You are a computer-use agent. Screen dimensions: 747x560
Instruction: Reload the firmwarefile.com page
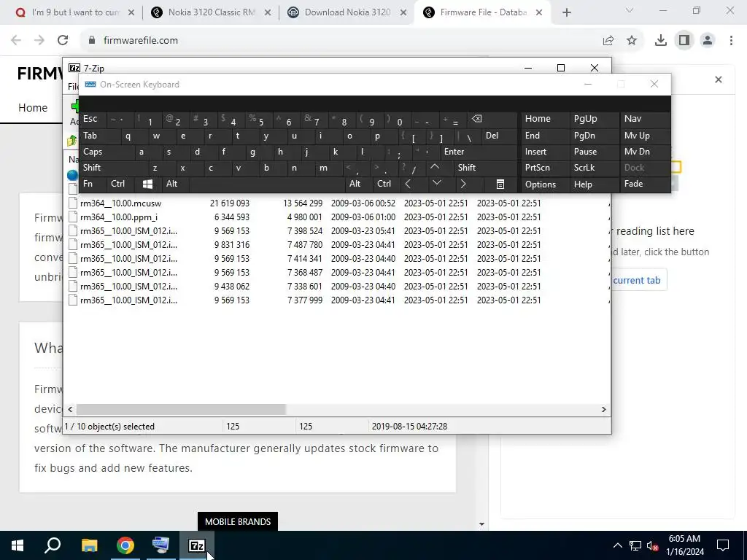(x=63, y=41)
